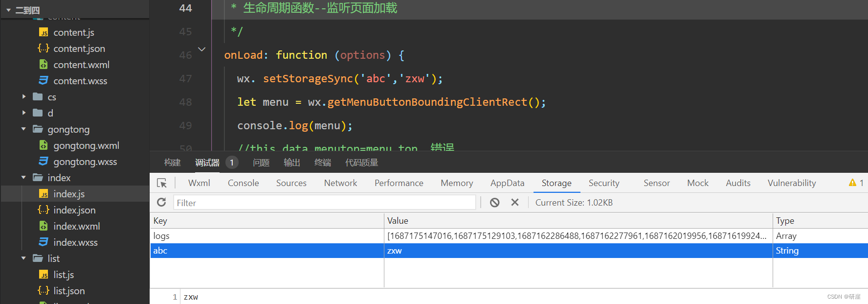Fold the onLoad function at line 46
The height and width of the screenshot is (304, 868).
tap(201, 49)
